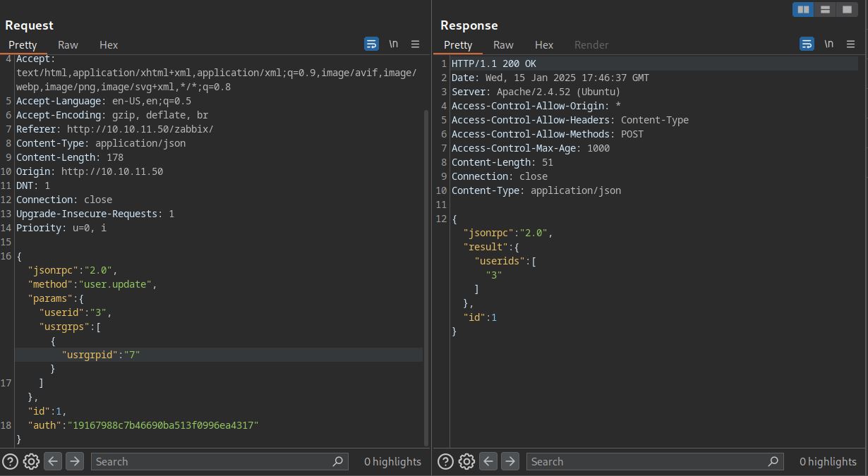Viewport: 868px width, 476px height.
Task: Open Request search settings gear
Action: pyautogui.click(x=31, y=461)
